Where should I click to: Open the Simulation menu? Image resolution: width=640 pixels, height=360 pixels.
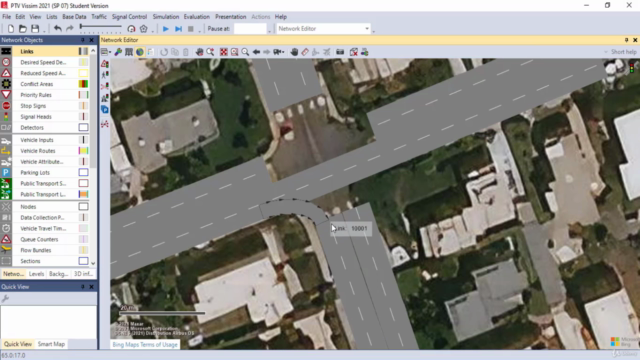click(166, 17)
